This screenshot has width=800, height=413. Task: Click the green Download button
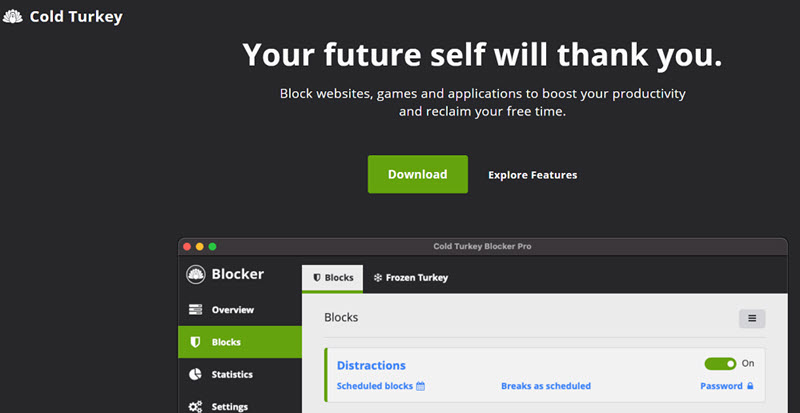(x=417, y=174)
